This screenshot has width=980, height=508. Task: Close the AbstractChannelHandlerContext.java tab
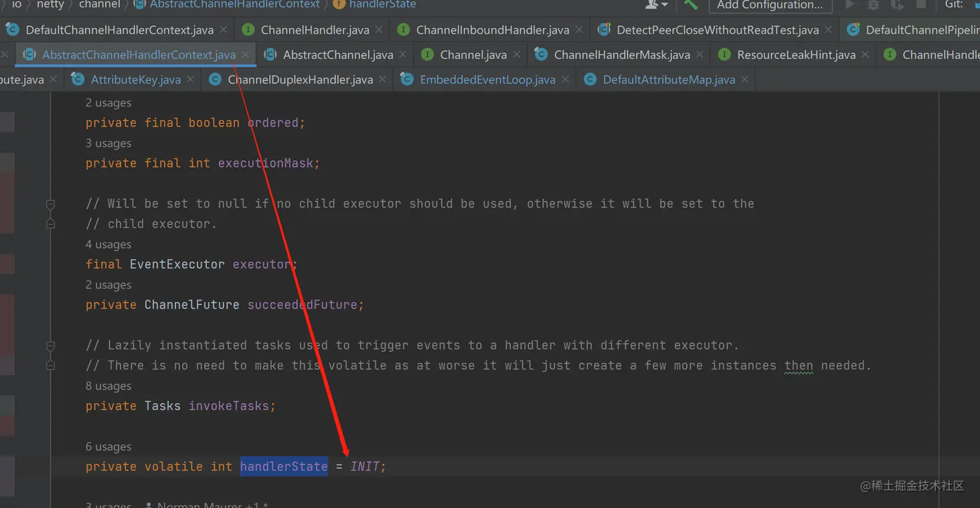click(245, 55)
